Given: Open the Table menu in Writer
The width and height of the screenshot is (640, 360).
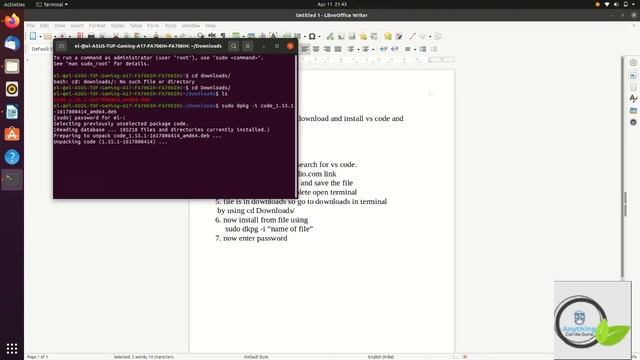Looking at the screenshot, I should coord(136,26).
